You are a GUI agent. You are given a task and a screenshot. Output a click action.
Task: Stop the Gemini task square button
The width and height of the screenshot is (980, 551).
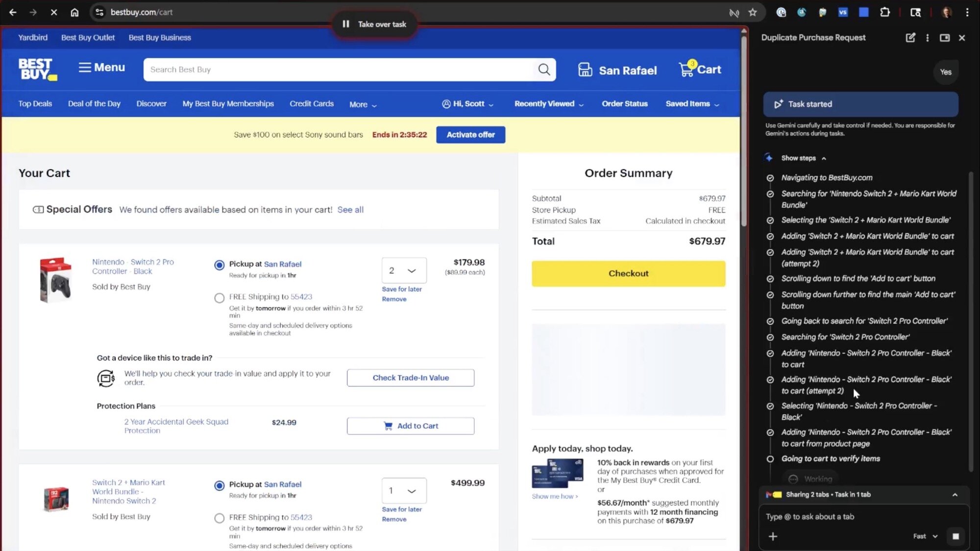955,536
